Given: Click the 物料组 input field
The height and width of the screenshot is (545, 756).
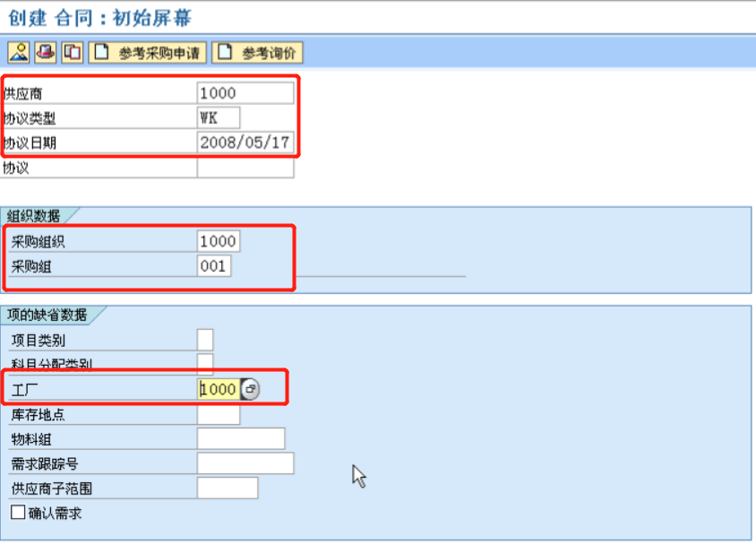Looking at the screenshot, I should pyautogui.click(x=242, y=438).
